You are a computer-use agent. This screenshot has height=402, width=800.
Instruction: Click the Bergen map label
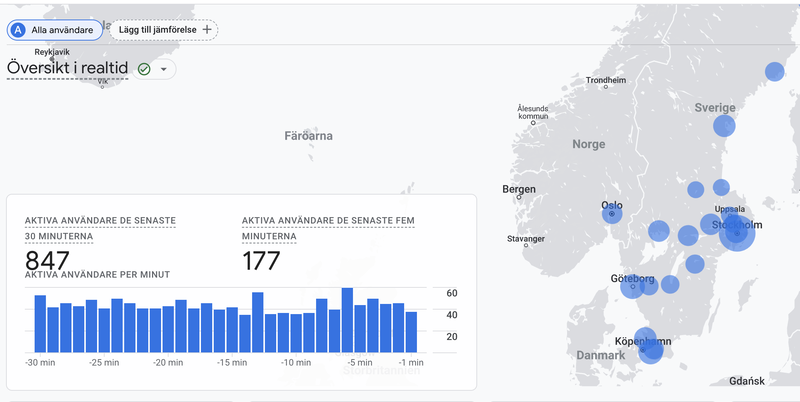tap(519, 189)
